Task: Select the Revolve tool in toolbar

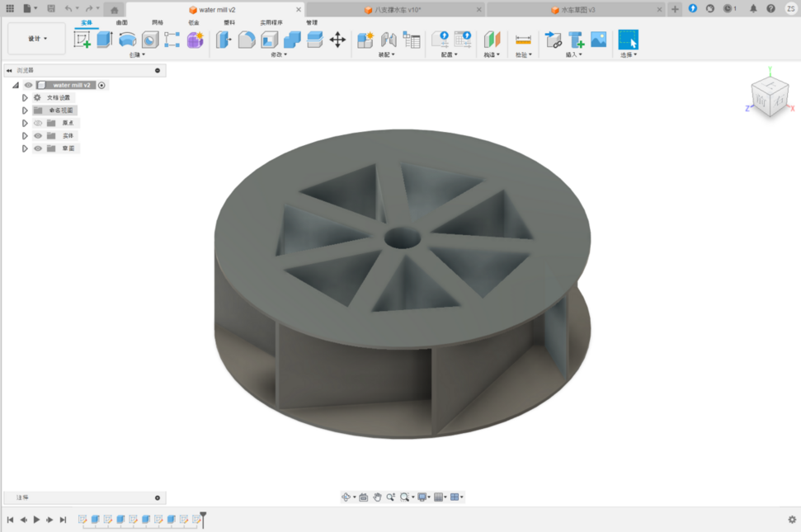Action: (x=127, y=39)
